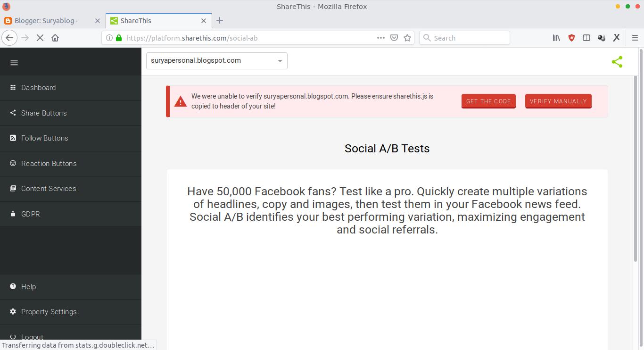The height and width of the screenshot is (350, 644).
Task: Save page to Pocket icon
Action: (394, 38)
